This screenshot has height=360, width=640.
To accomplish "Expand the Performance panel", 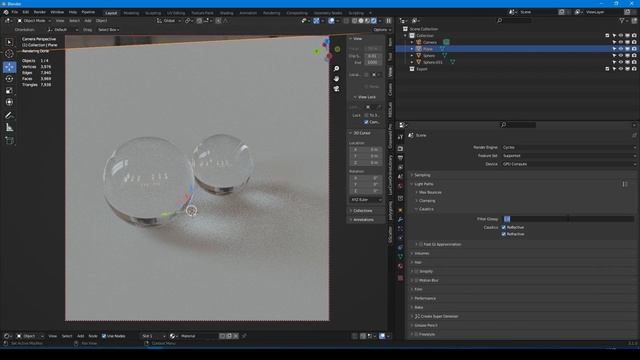I will coord(425,298).
